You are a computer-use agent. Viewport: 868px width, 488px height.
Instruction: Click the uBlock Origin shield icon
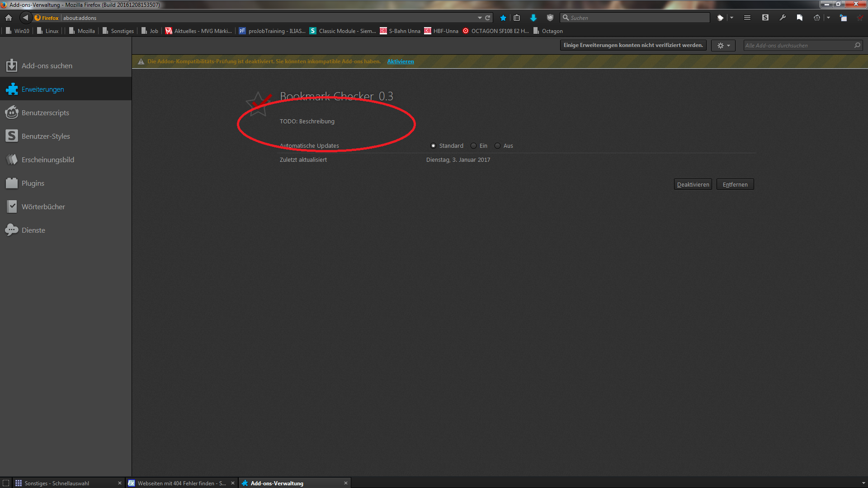click(x=550, y=18)
